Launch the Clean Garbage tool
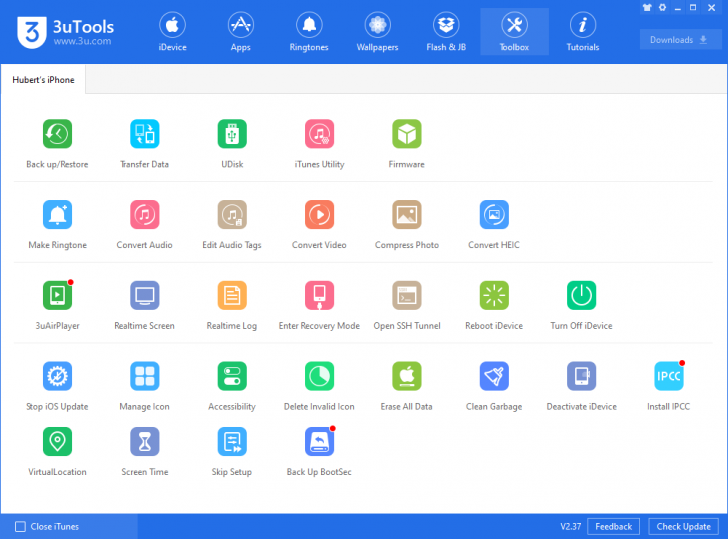The width and height of the screenshot is (728, 539). click(494, 376)
